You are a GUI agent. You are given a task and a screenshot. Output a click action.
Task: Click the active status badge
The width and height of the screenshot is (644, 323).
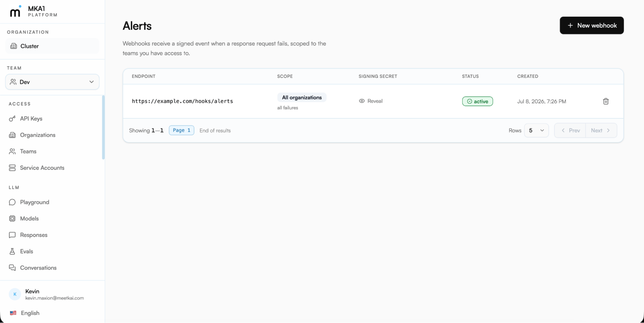point(477,101)
